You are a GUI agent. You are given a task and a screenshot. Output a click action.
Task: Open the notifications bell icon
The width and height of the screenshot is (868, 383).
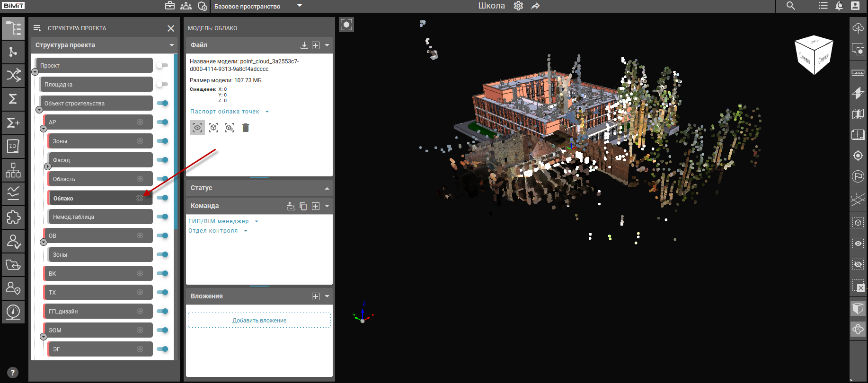pos(839,6)
